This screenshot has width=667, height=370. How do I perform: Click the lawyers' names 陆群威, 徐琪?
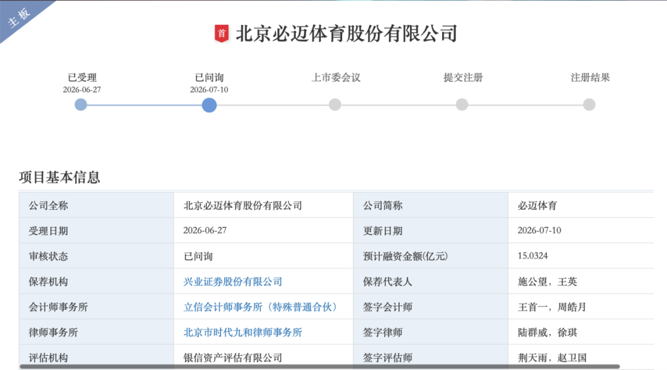coord(547,333)
